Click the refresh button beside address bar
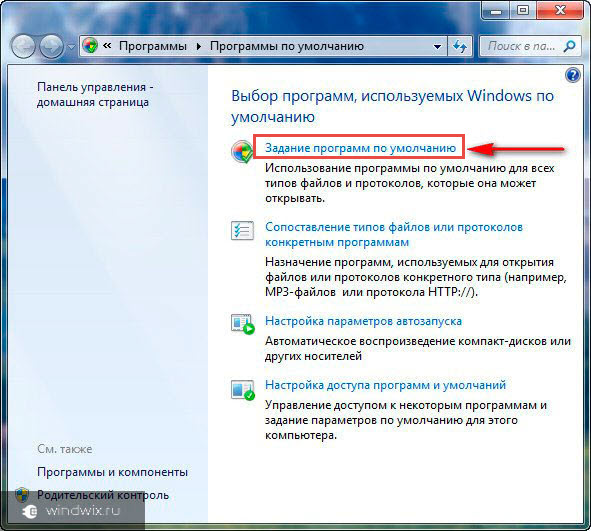Screen dimensions: 591x531 click(x=459, y=47)
